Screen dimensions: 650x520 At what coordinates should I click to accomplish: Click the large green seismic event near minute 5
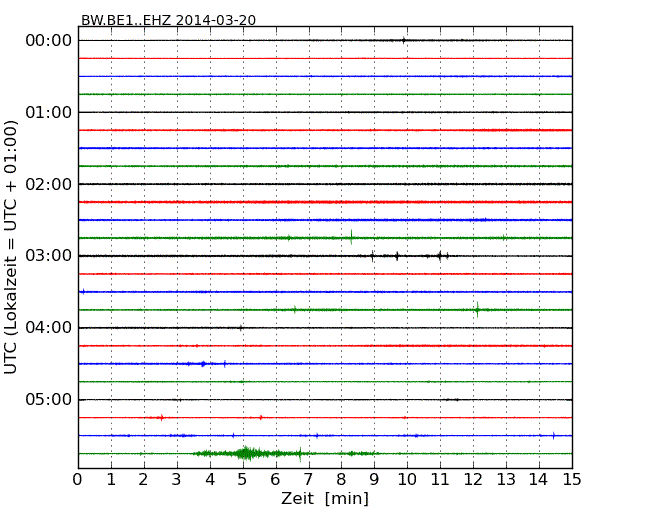tap(249, 453)
